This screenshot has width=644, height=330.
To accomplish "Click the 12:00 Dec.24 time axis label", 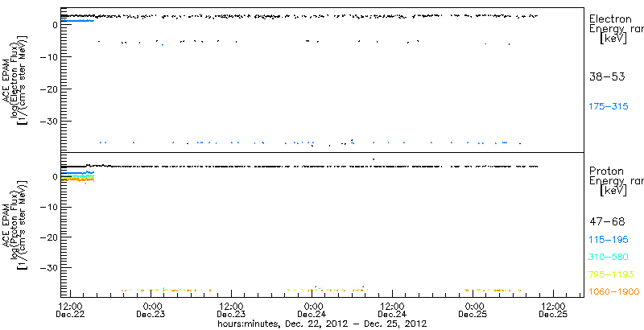I will pyautogui.click(x=393, y=311).
